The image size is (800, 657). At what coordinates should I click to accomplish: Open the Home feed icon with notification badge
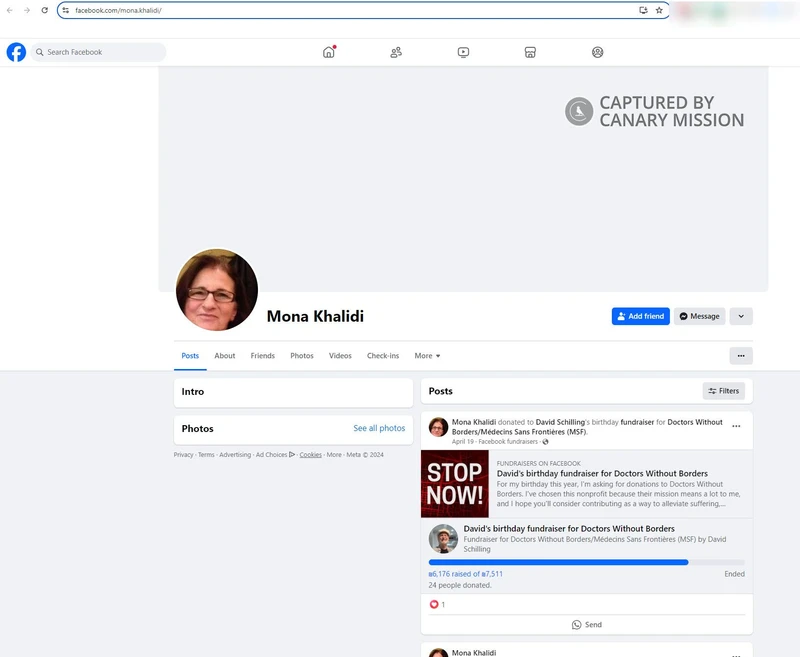coord(328,51)
